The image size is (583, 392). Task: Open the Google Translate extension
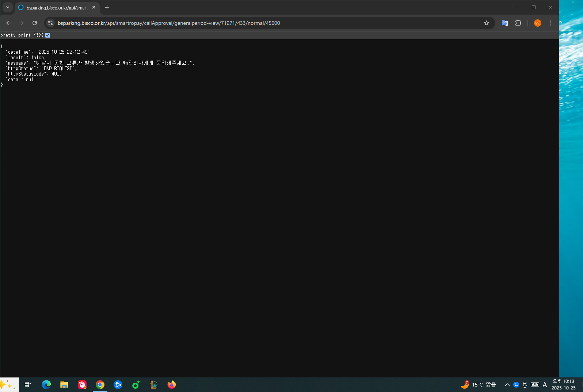pyautogui.click(x=504, y=23)
